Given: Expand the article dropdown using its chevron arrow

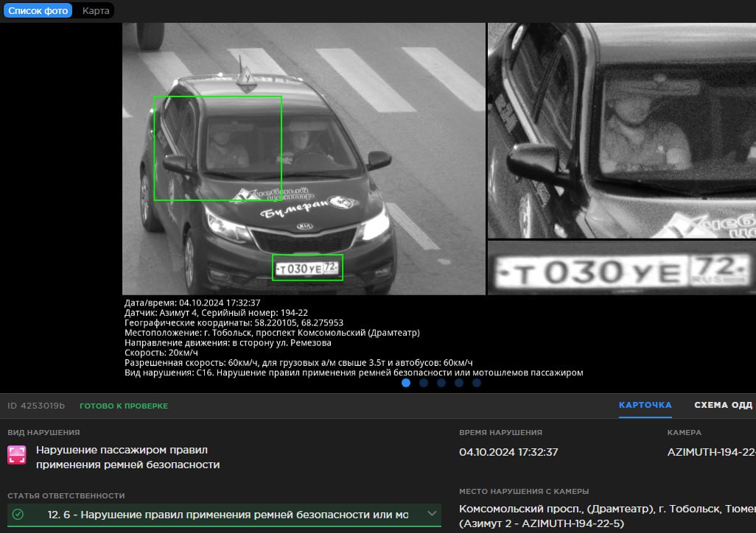Looking at the screenshot, I should [432, 514].
